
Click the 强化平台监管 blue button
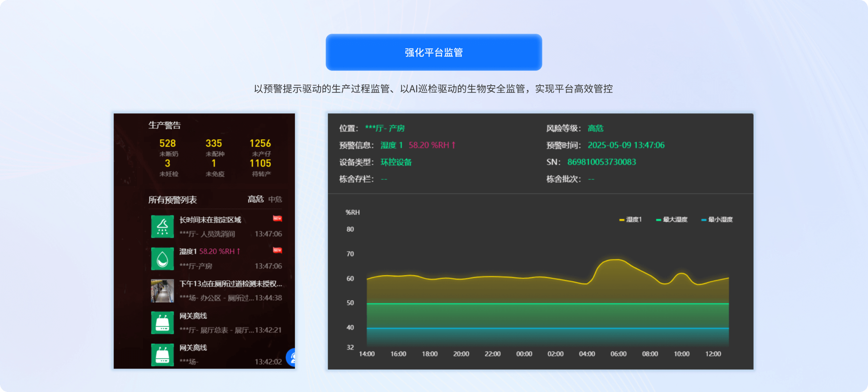tap(434, 52)
